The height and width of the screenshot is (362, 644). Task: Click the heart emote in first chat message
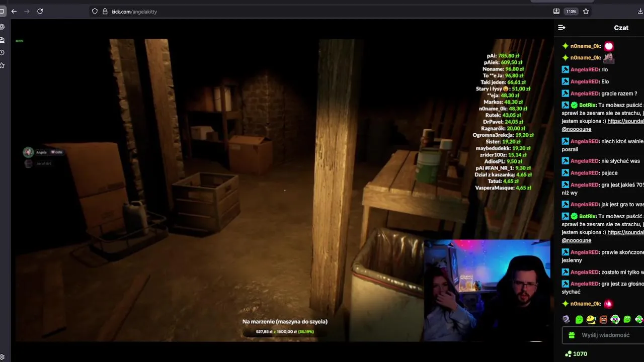click(609, 46)
